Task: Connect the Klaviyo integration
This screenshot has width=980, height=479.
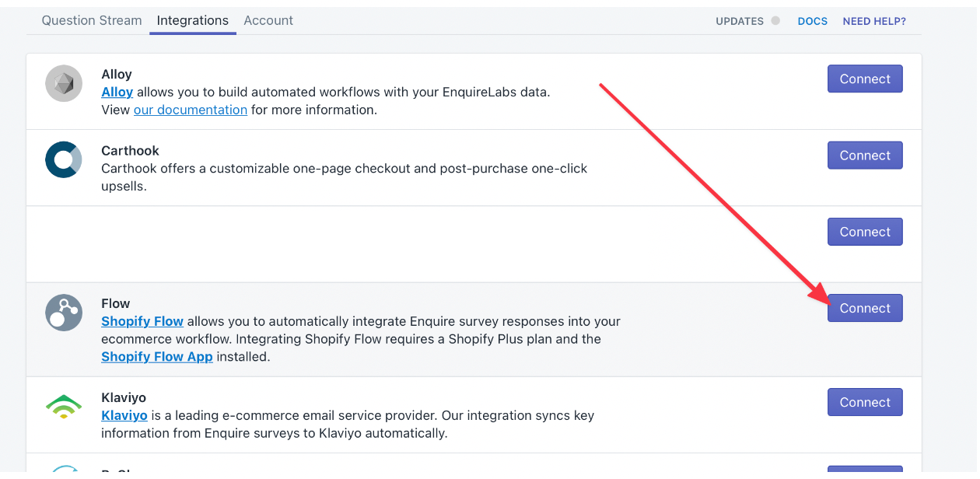Action: pyautogui.click(x=865, y=402)
